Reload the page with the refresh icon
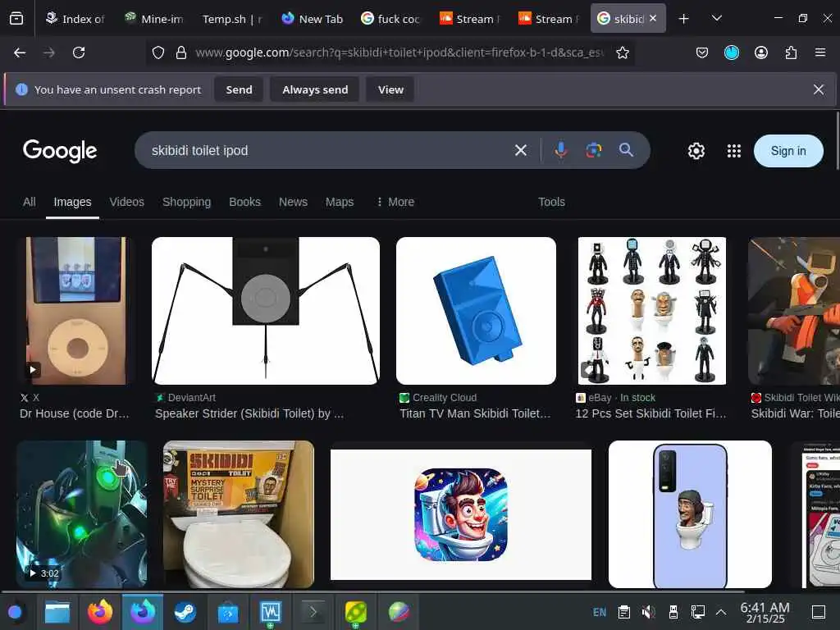 point(79,52)
